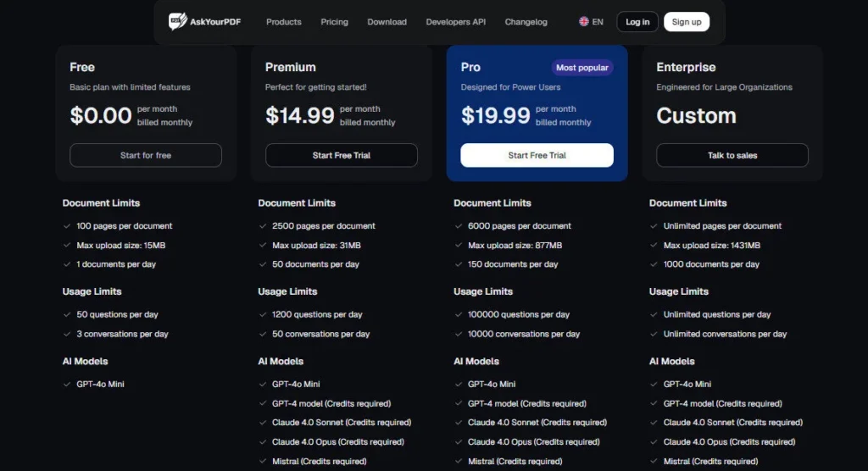Click checkmark next to 6000 pages per document
The width and height of the screenshot is (868, 471).
459,226
